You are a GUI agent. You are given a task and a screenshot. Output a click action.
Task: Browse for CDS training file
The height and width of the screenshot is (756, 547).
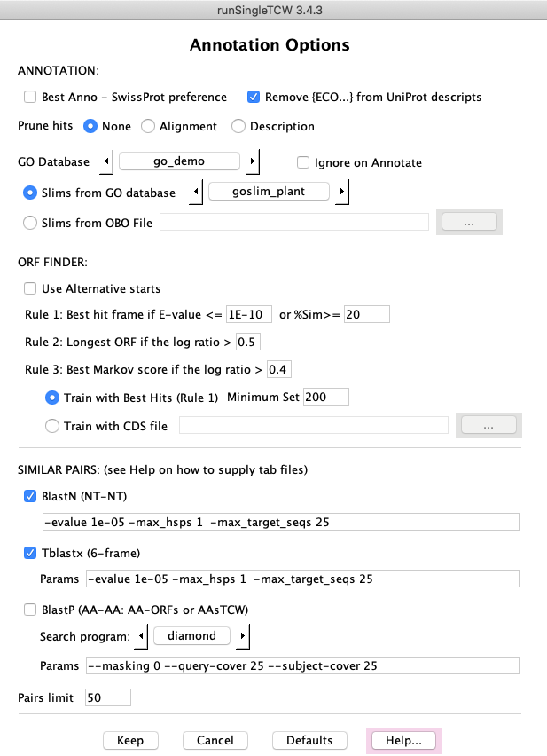[x=487, y=426]
